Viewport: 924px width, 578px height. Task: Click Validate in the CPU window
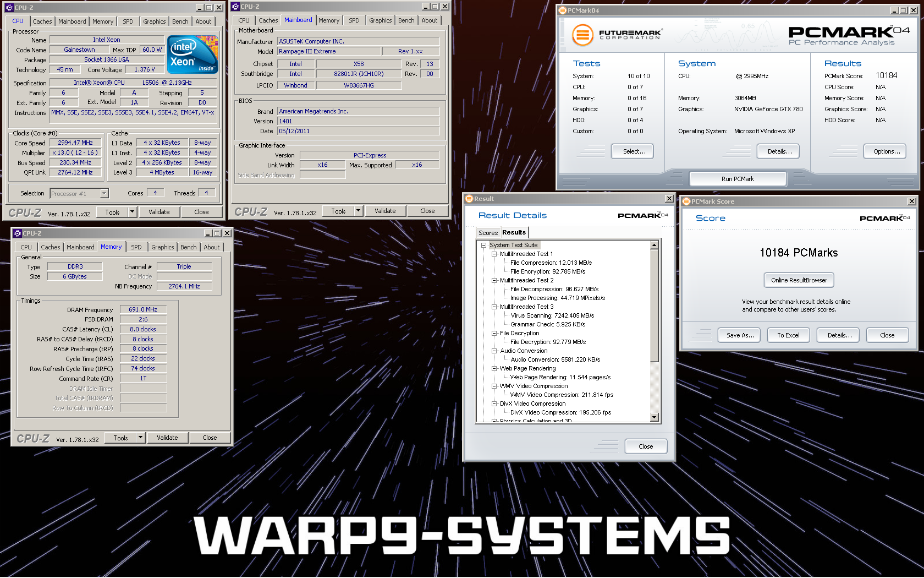(x=159, y=212)
